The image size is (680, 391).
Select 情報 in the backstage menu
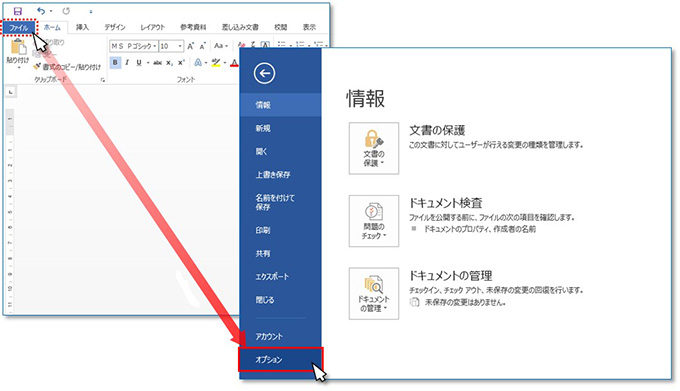coord(280,105)
